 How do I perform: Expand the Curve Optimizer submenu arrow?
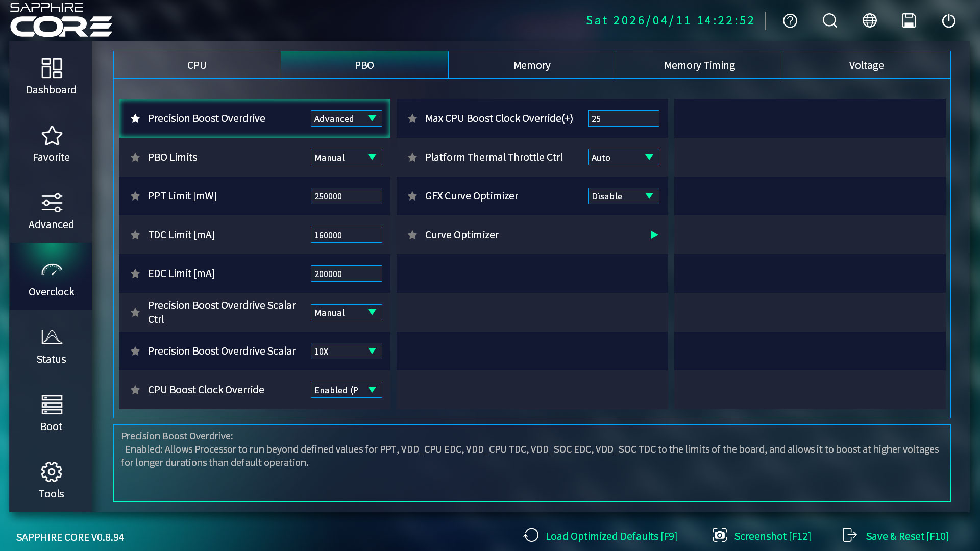point(654,235)
